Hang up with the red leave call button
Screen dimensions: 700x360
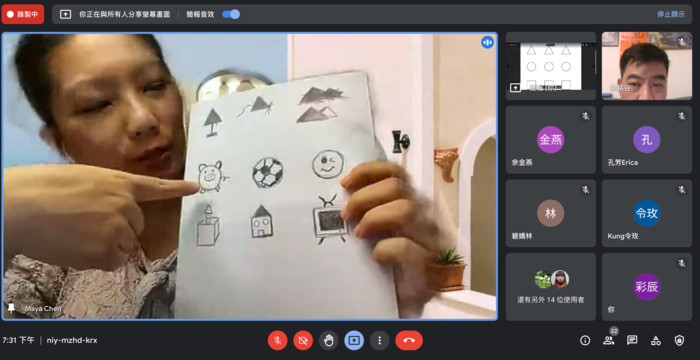[x=409, y=341]
